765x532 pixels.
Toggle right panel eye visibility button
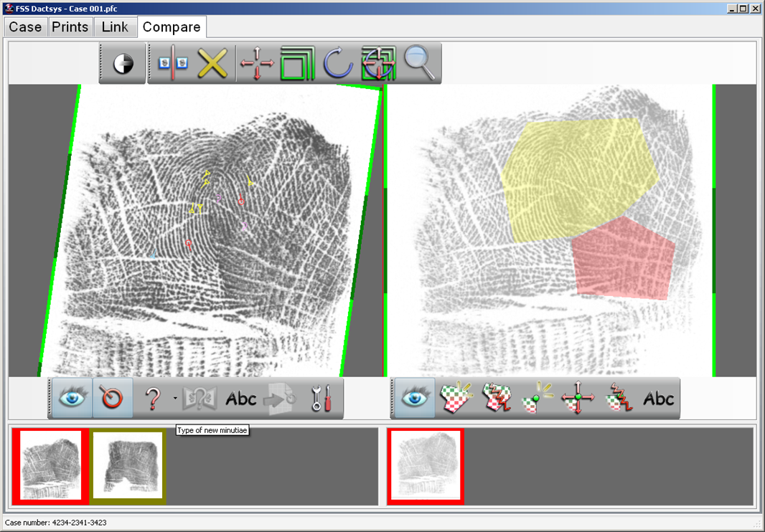click(415, 397)
